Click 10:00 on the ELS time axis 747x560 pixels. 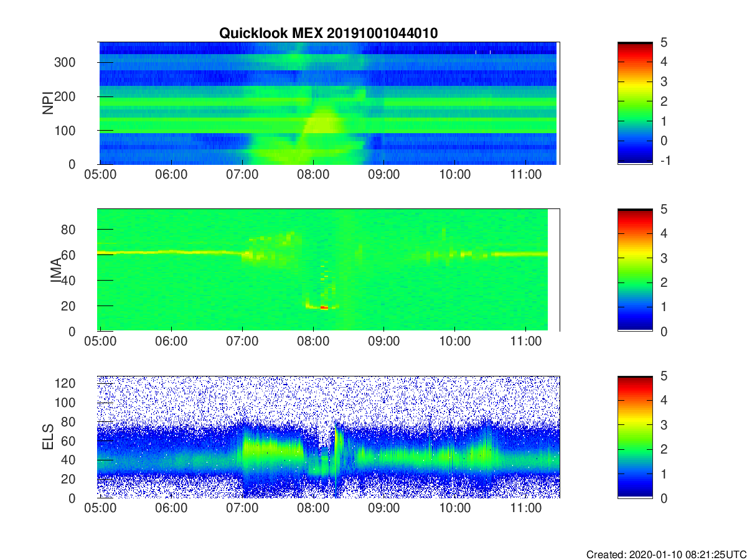455,509
